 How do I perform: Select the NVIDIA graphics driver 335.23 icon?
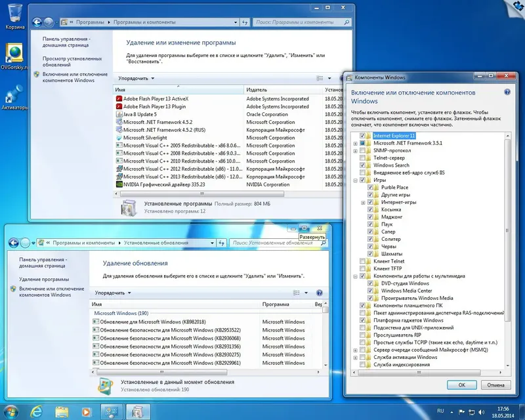pos(119,184)
